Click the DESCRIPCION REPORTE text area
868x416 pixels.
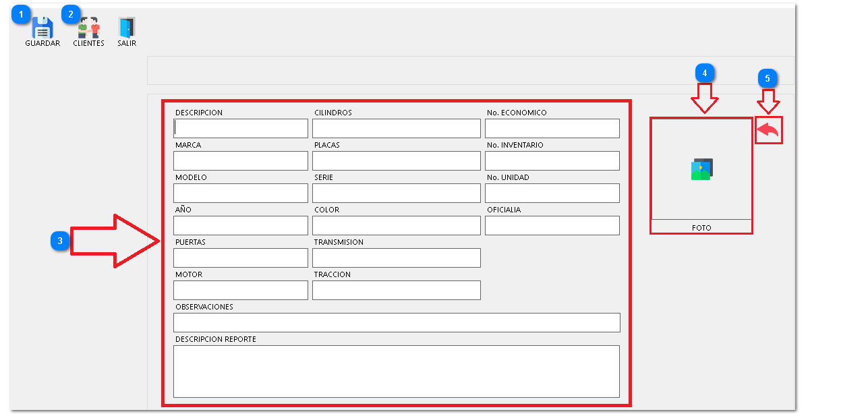(397, 371)
